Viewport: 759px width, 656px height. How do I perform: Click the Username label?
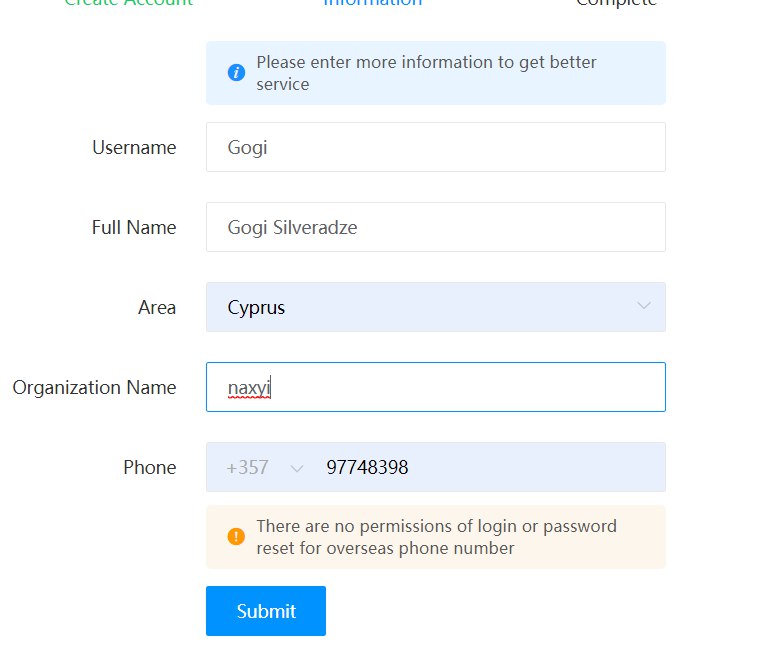pyautogui.click(x=134, y=148)
